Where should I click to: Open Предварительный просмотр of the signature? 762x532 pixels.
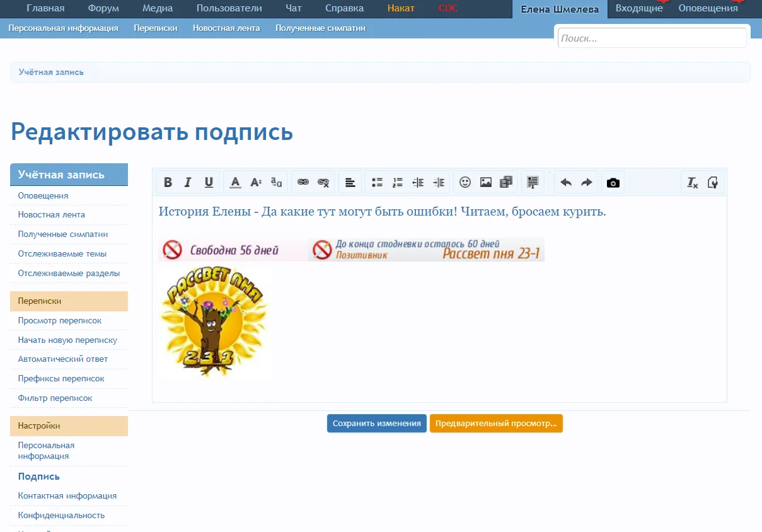point(496,423)
